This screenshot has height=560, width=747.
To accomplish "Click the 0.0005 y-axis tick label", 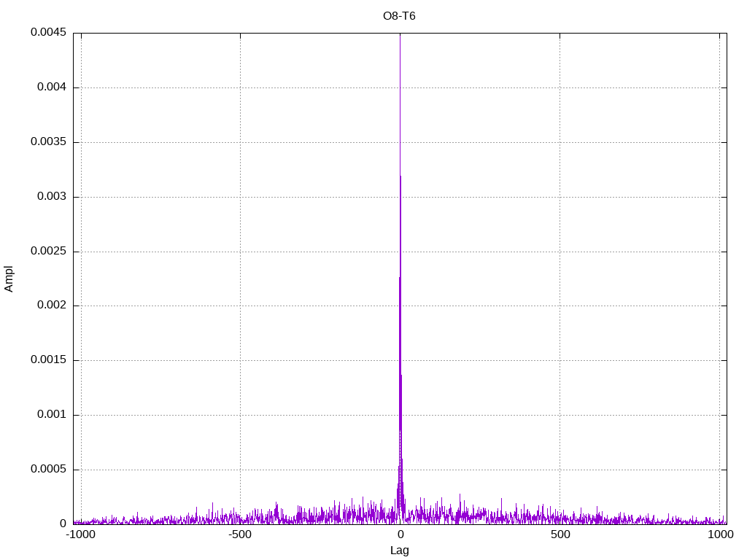I will (x=49, y=469).
